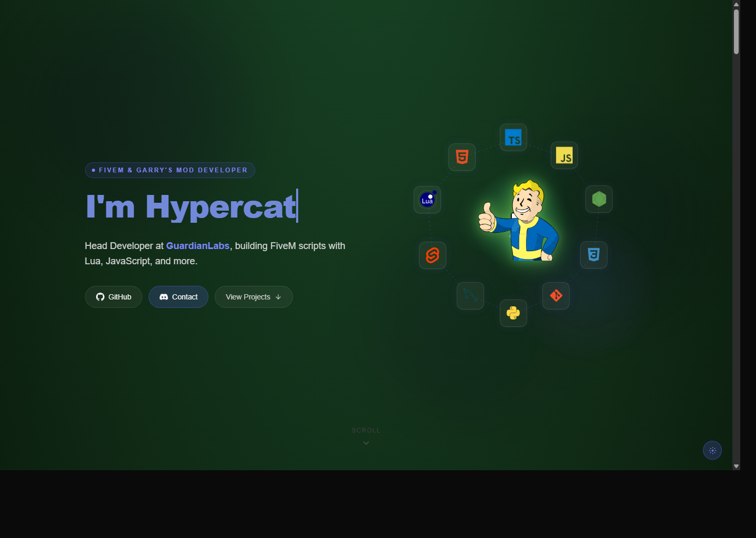Open the GitHub profile button
Screen dimensions: 756x538
coord(113,297)
